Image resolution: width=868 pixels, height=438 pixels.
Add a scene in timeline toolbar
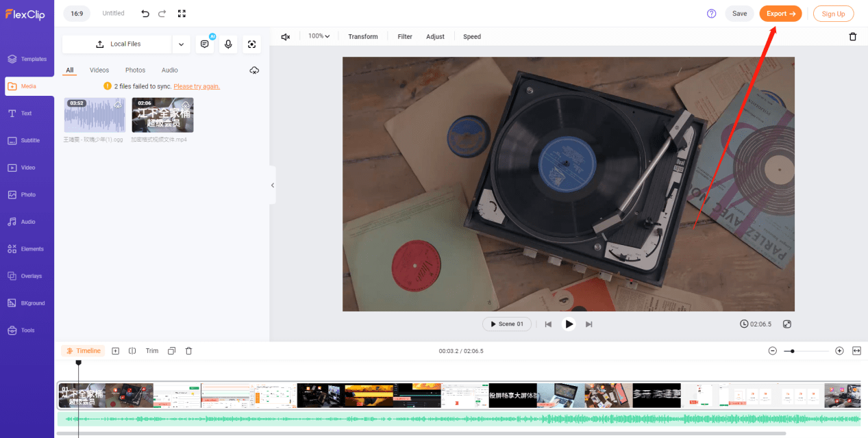115,351
